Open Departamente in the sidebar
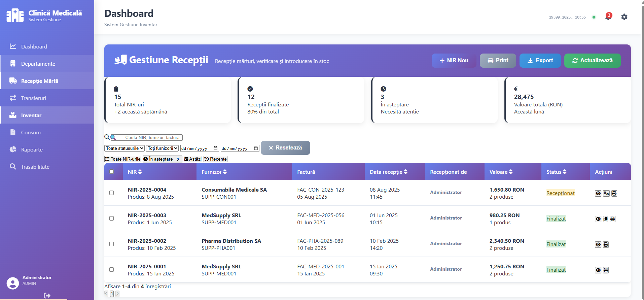The height and width of the screenshot is (300, 644). (x=47, y=64)
